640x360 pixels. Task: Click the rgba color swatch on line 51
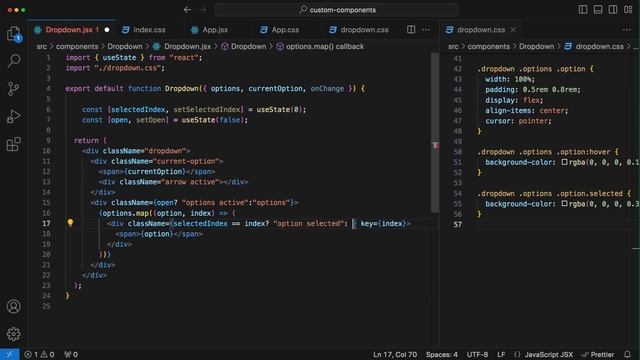[x=564, y=162]
